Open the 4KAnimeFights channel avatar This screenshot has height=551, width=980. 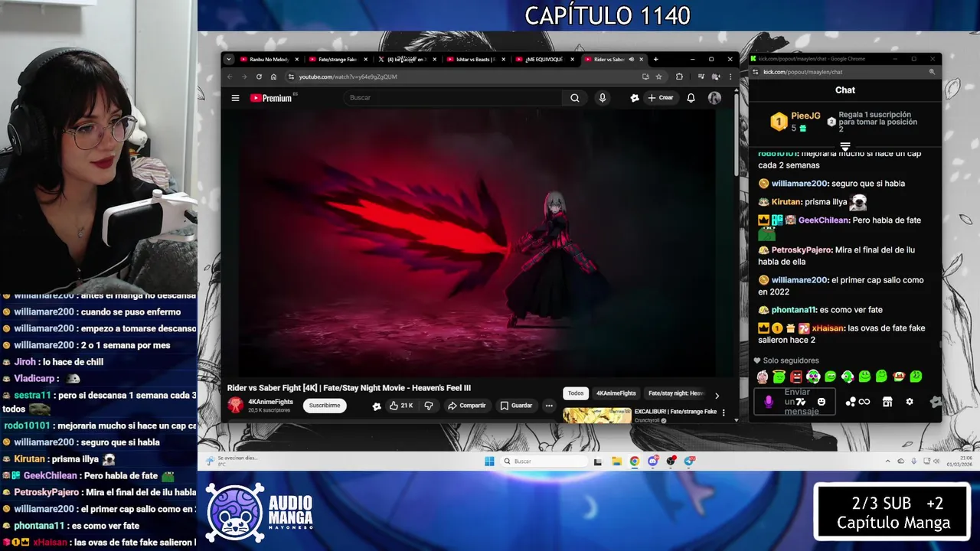coord(236,406)
